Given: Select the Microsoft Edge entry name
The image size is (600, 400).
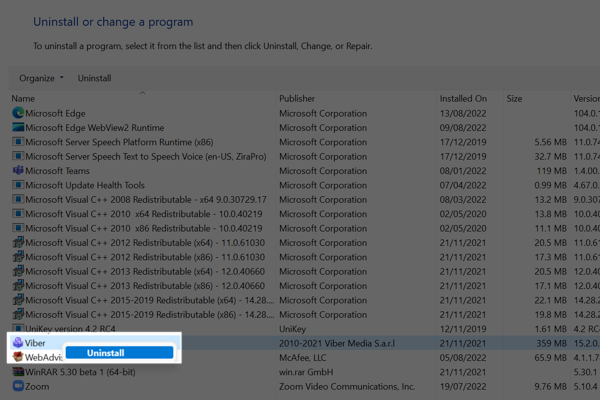Looking at the screenshot, I should coord(55,113).
